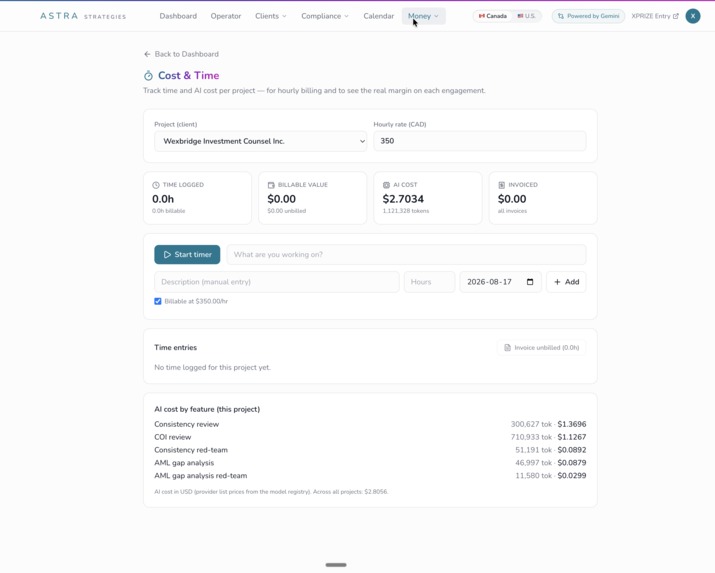
Task: Select the Consistency review row
Action: click(370, 424)
